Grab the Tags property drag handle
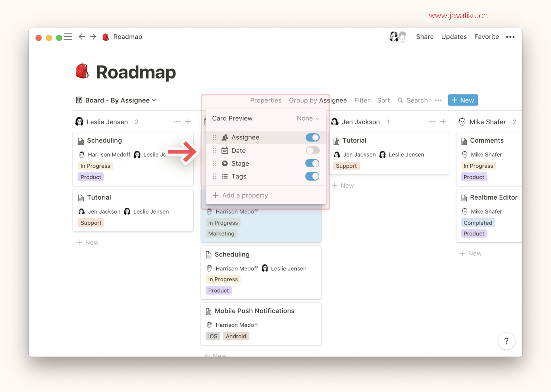The height and width of the screenshot is (392, 551). tap(215, 176)
